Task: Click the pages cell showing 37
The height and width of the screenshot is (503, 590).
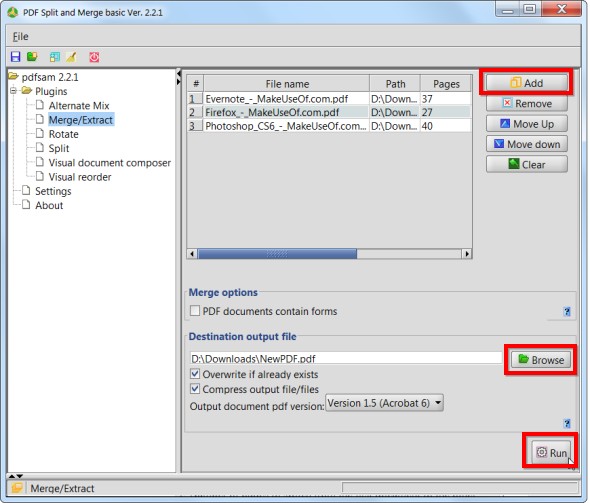Action: pyautogui.click(x=446, y=99)
